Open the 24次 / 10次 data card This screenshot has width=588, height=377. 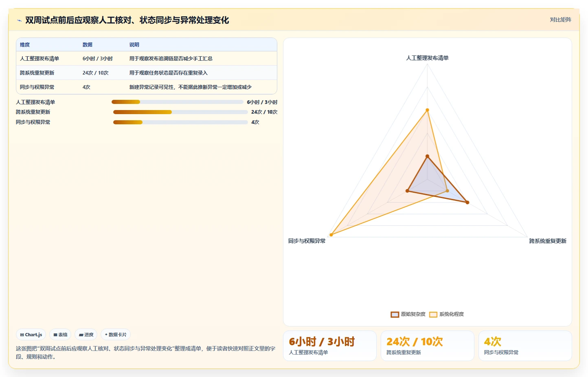(x=428, y=346)
